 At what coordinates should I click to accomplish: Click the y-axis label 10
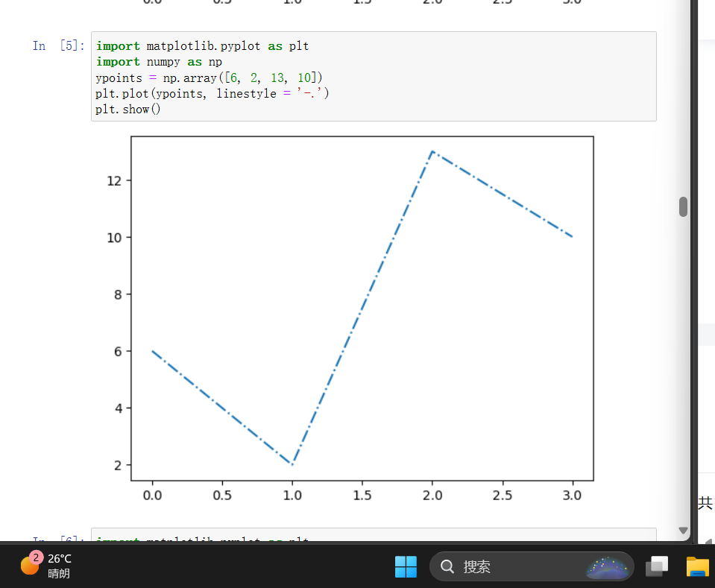click(x=114, y=238)
